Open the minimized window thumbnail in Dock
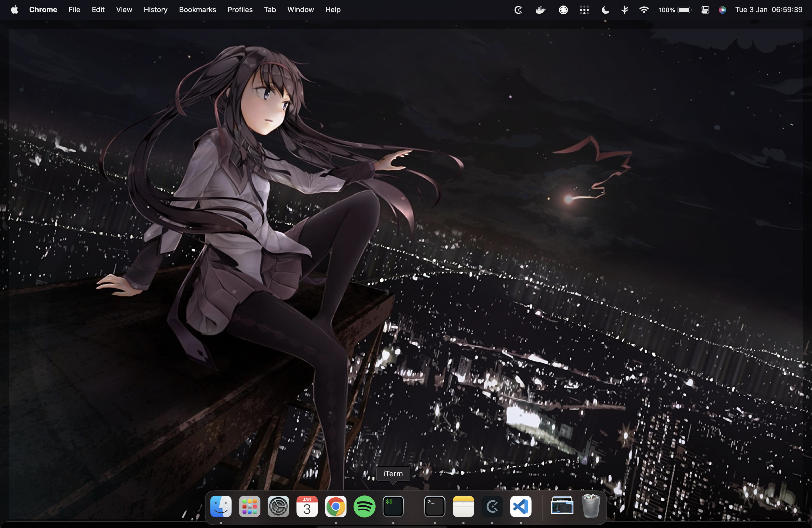The height and width of the screenshot is (528, 812). pyautogui.click(x=562, y=505)
